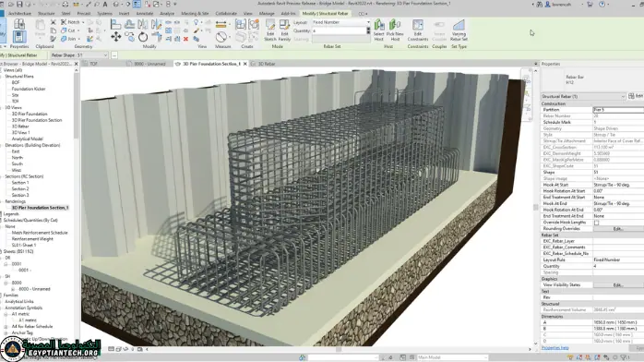Close the 3D Pier Foundation Section_1 tab

pyautogui.click(x=245, y=64)
